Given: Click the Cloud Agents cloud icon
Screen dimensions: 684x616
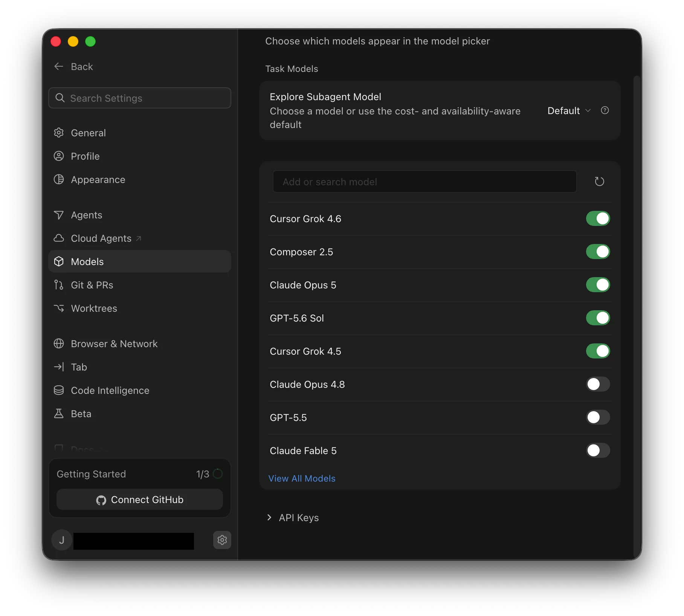Looking at the screenshot, I should [x=59, y=238].
